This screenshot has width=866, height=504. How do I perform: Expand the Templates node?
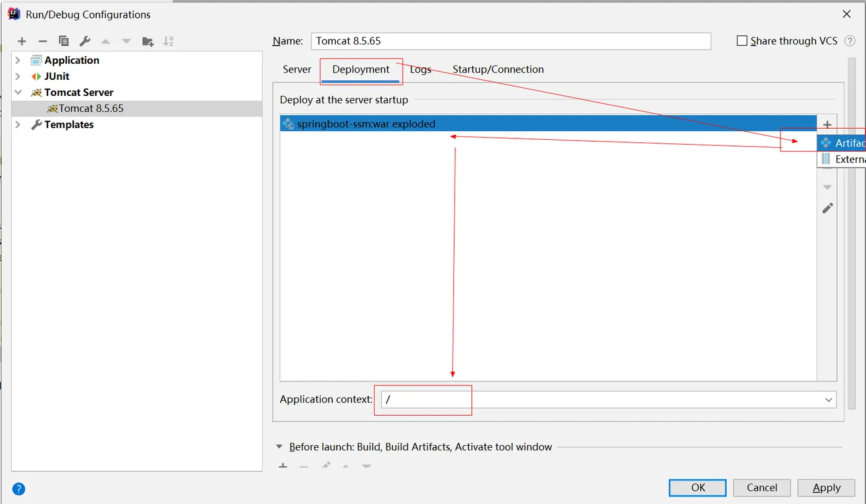point(18,124)
